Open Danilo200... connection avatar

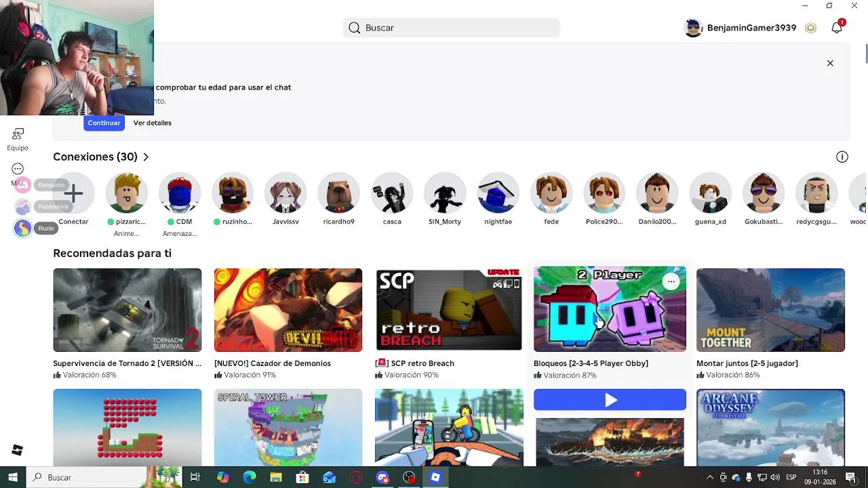(x=657, y=194)
